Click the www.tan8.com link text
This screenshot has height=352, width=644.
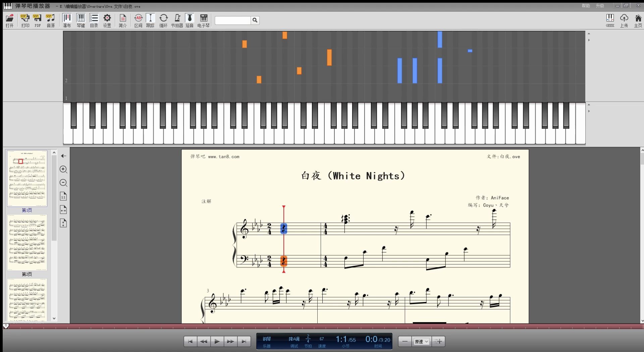click(x=224, y=157)
